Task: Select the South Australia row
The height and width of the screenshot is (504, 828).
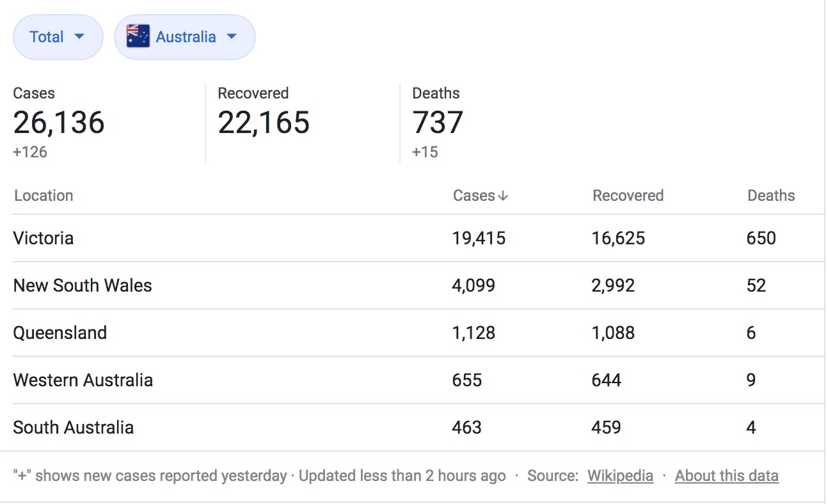Action: tap(74, 428)
